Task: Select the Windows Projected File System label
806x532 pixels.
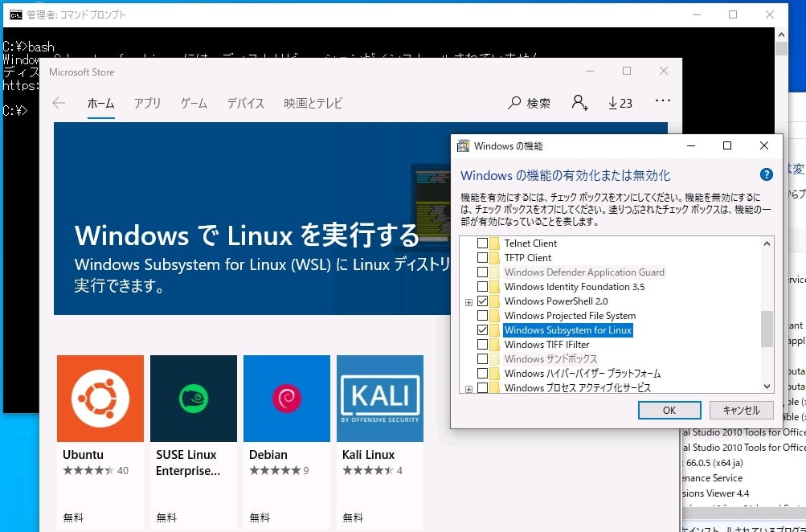Action: pos(570,316)
